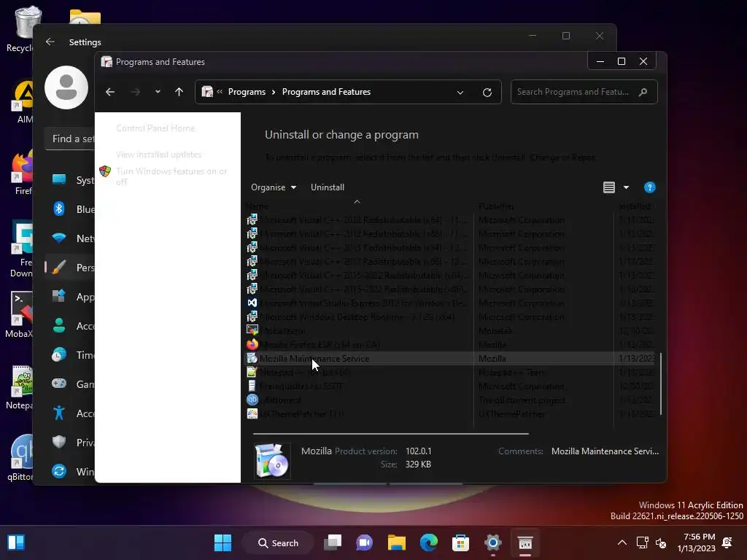Switch to Settings app on taskbar
Viewport: 747px width, 560px height.
point(493,542)
